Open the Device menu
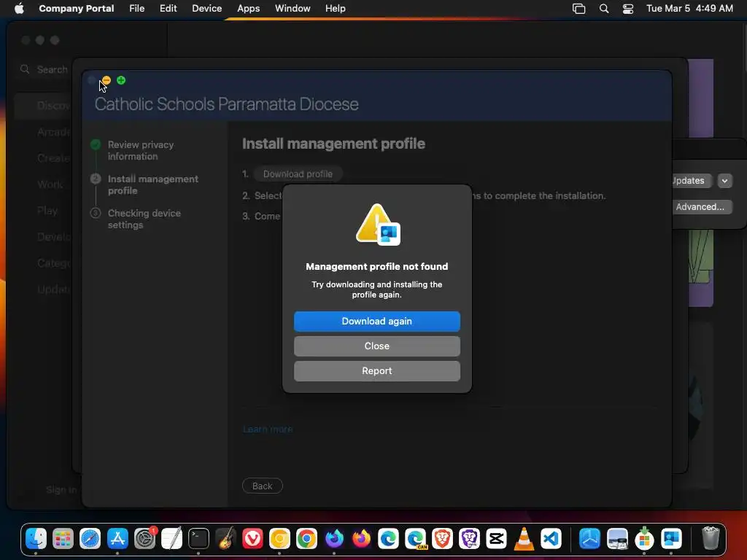Image resolution: width=747 pixels, height=560 pixels. [x=206, y=8]
